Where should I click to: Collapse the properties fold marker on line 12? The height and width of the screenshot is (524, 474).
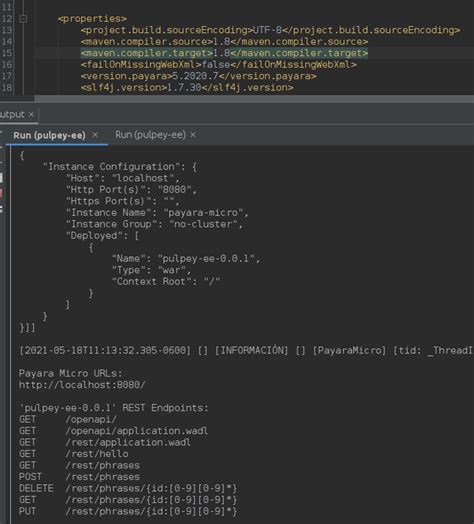23,19
